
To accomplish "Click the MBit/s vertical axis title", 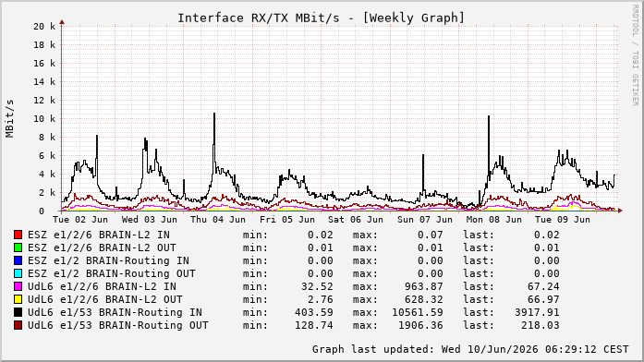I will 10,118.
